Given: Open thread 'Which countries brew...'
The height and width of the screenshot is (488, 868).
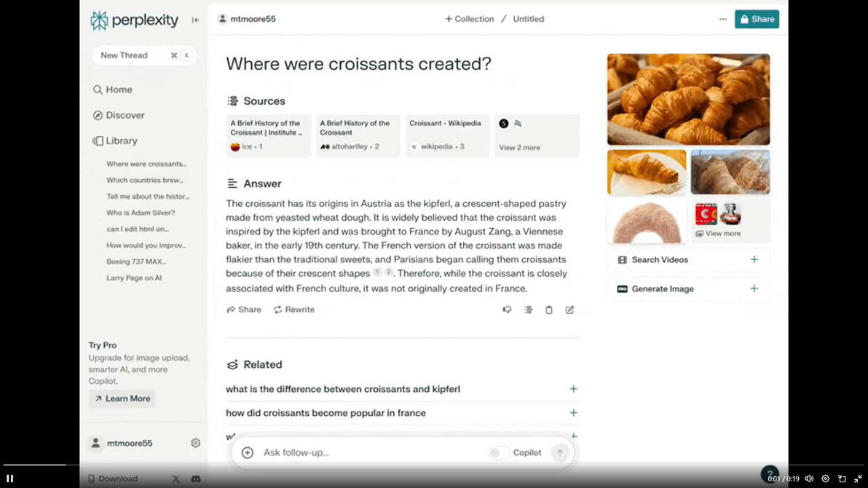Looking at the screenshot, I should point(145,180).
